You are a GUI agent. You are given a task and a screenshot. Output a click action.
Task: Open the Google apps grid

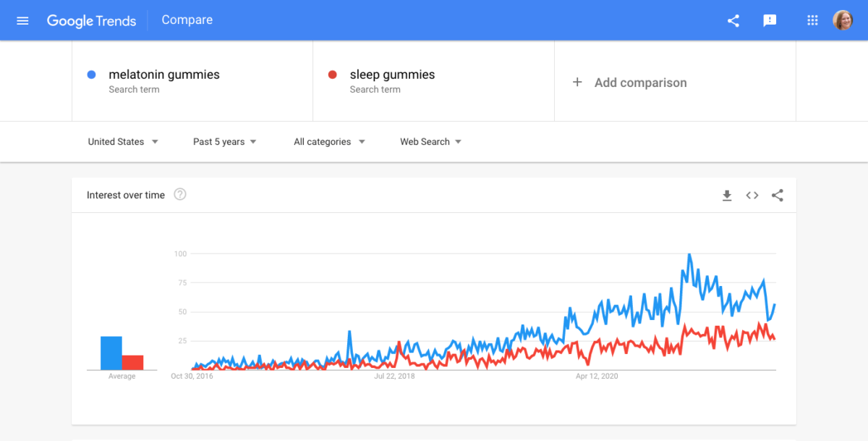point(812,20)
